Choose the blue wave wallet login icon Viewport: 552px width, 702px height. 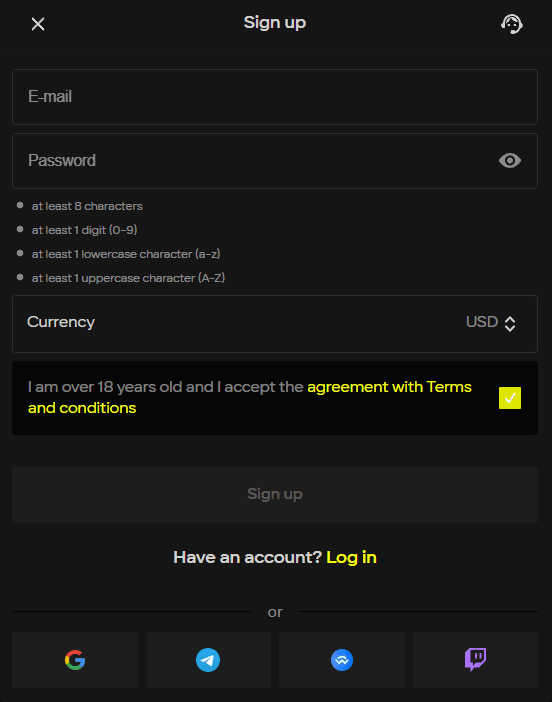tap(342, 660)
